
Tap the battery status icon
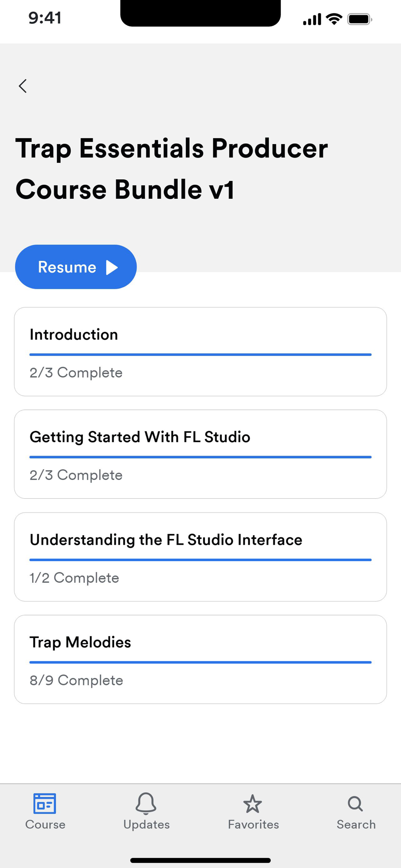pos(359,20)
